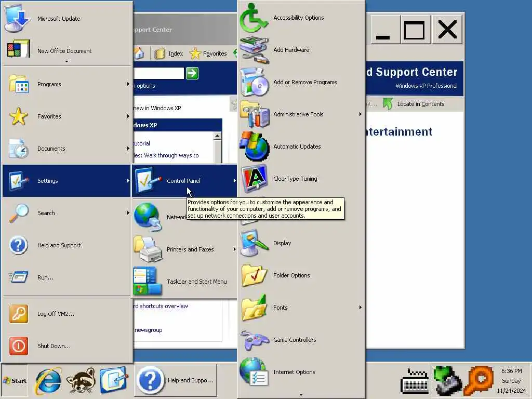Select the Settings menu item
Image resolution: width=532 pixels, height=399 pixels.
pos(67,180)
